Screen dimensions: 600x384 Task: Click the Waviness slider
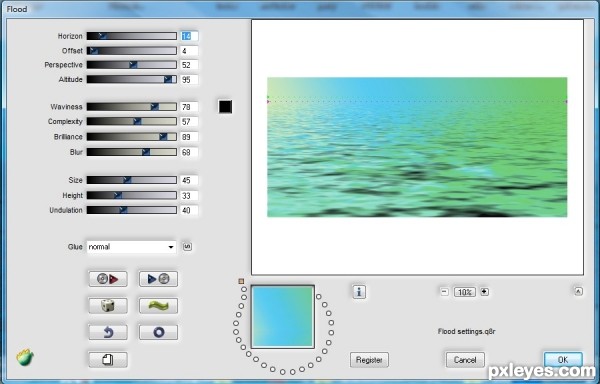(x=132, y=107)
